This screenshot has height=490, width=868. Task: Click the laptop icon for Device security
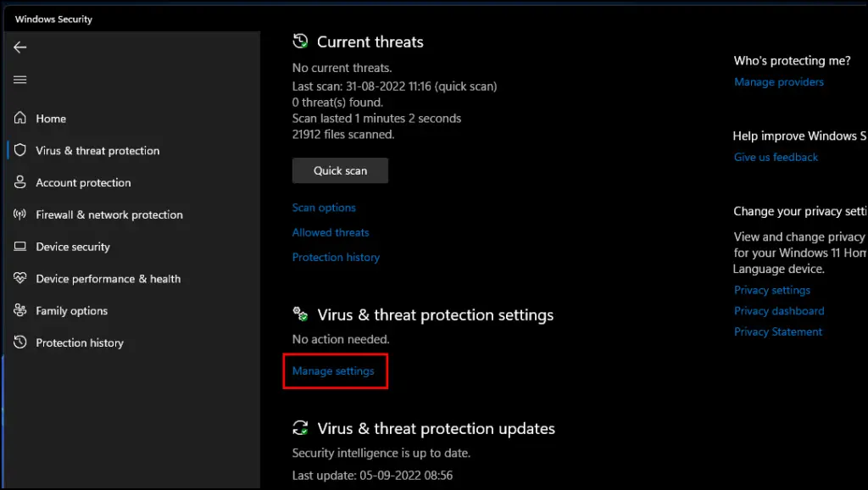[20, 247]
